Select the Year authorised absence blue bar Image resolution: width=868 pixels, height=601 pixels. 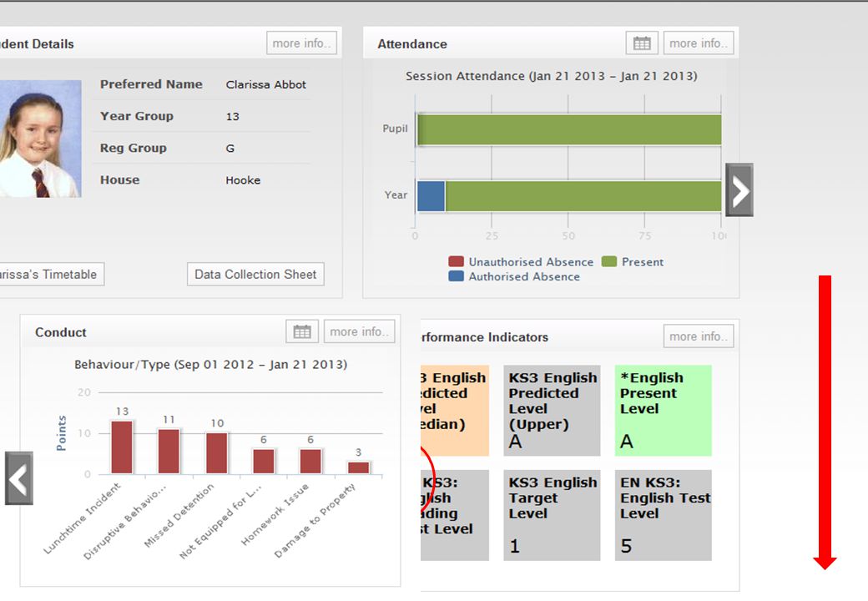tap(431, 196)
